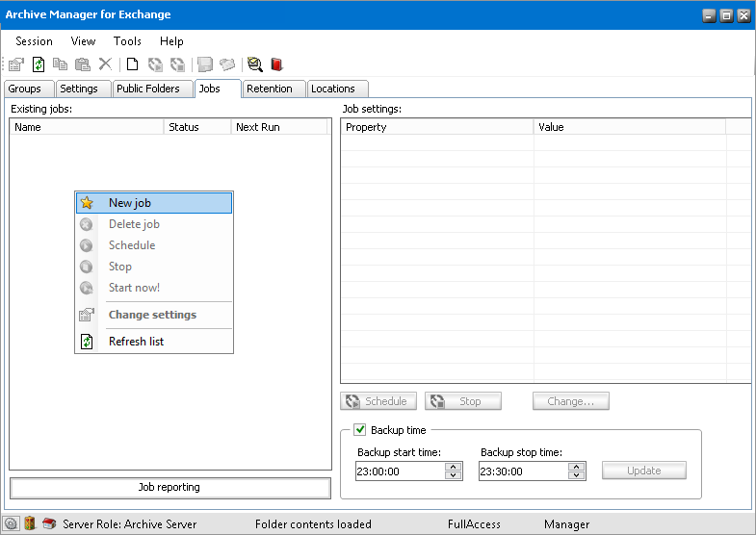Choose Schedule in the context menu
The image size is (756, 535).
[154, 245]
